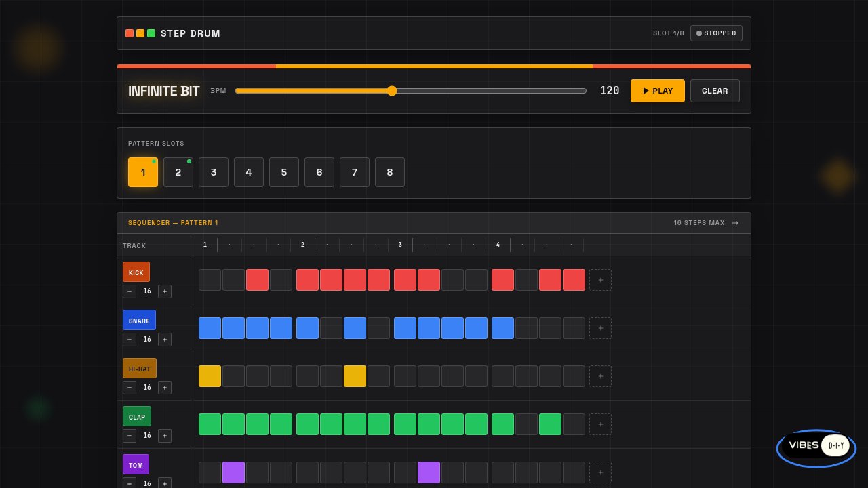Click the BPM value 120
The height and width of the screenshot is (488, 868).
[x=610, y=91]
